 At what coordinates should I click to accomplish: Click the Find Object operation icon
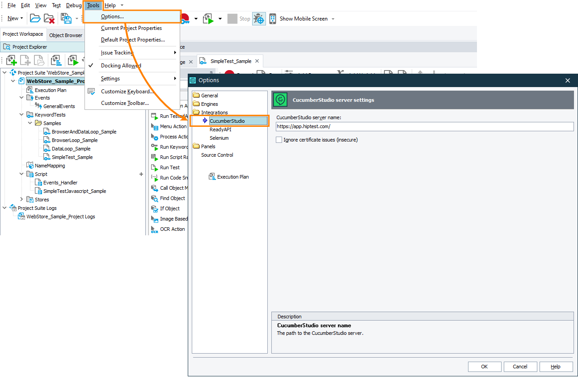[x=155, y=198]
